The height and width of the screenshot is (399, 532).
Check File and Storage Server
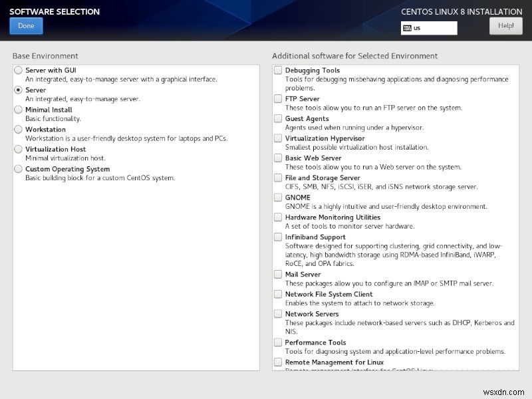point(278,178)
